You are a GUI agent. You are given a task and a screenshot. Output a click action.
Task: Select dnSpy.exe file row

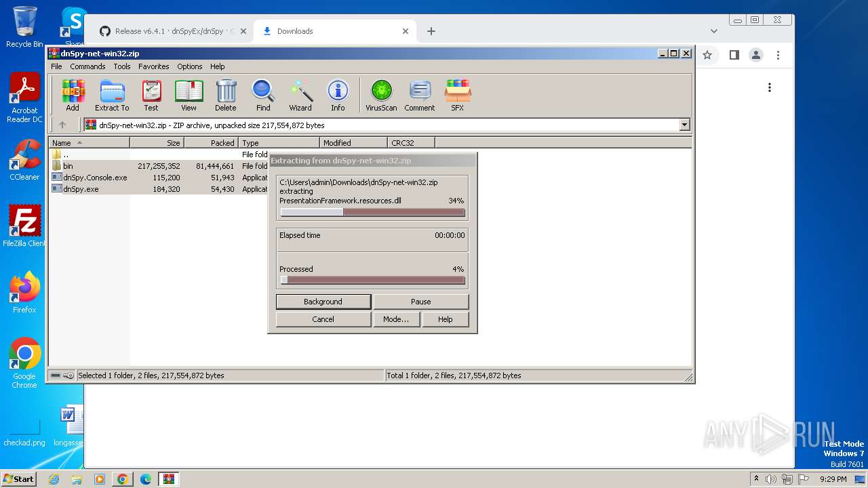click(159, 189)
